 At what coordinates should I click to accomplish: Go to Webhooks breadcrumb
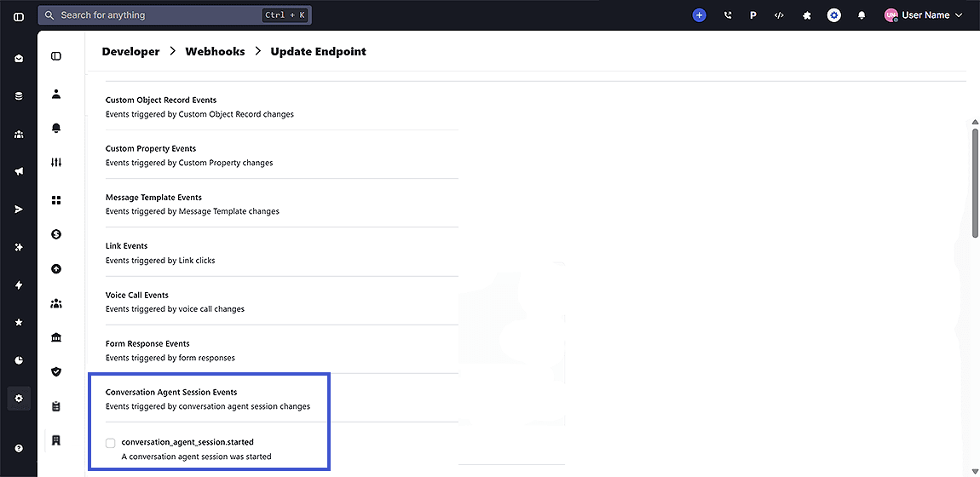215,52
